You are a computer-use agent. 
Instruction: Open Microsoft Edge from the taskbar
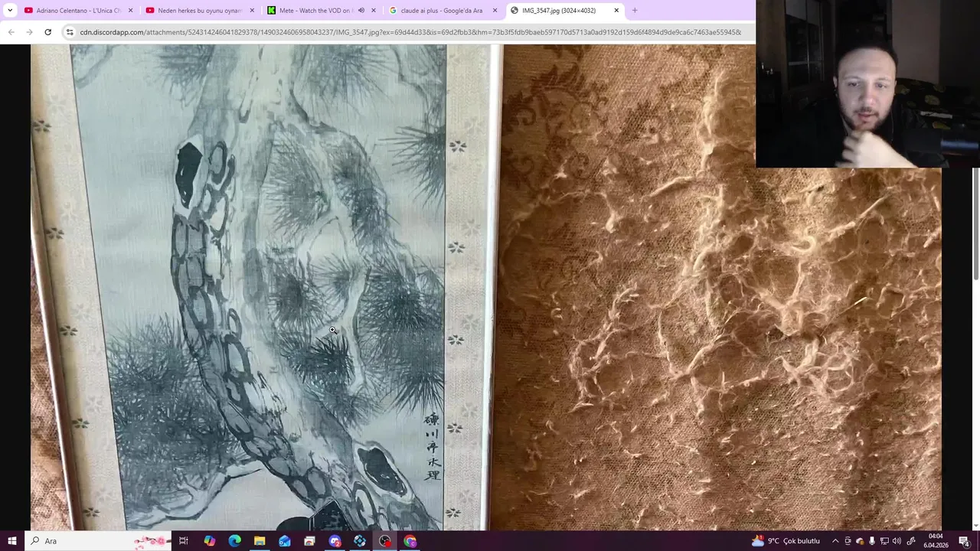point(234,541)
